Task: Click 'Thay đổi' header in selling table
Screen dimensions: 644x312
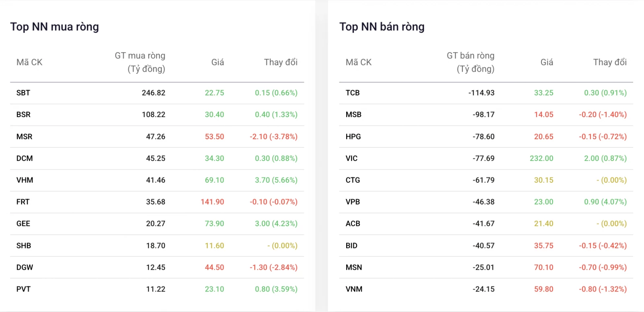Action: pyautogui.click(x=610, y=62)
